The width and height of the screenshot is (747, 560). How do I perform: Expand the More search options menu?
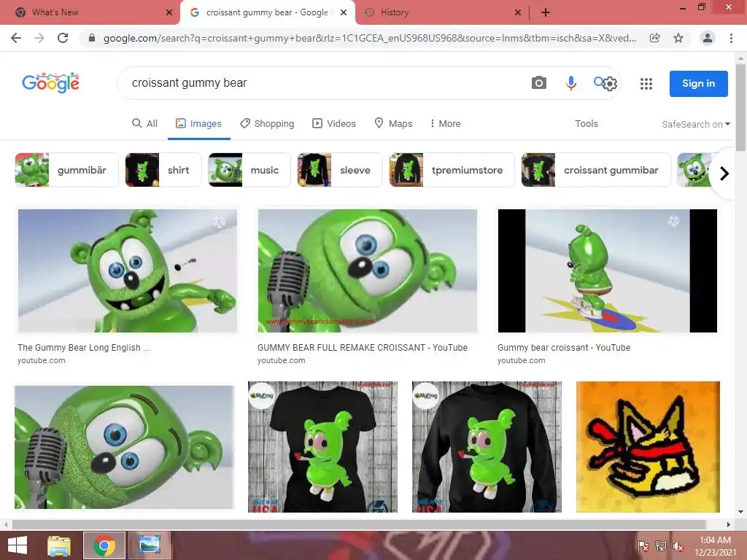(x=445, y=123)
